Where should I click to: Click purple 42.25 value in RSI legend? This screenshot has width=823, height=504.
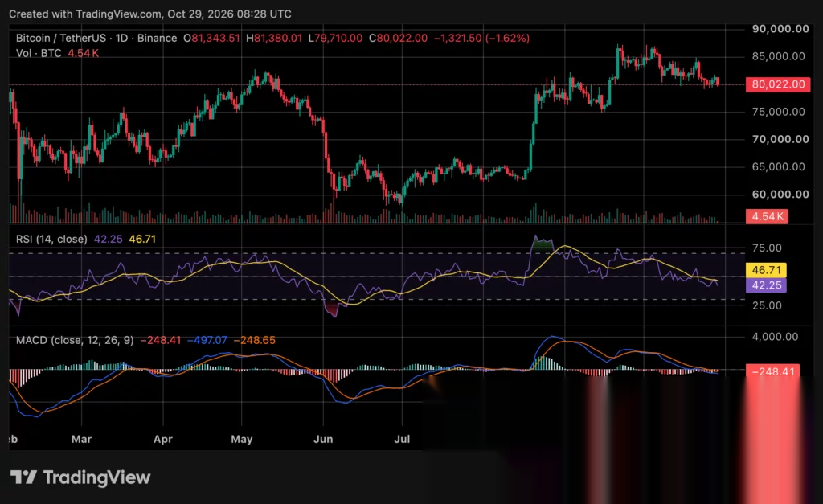coord(109,239)
